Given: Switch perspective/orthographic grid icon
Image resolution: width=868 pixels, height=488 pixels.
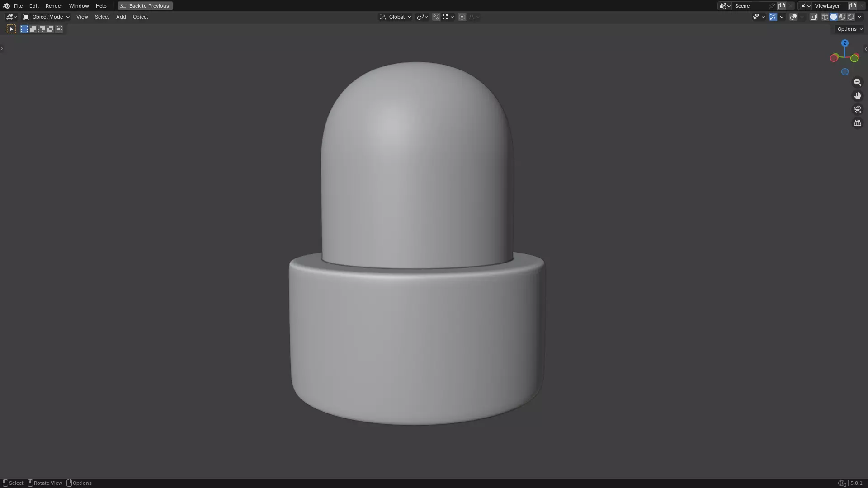Looking at the screenshot, I should click(857, 123).
